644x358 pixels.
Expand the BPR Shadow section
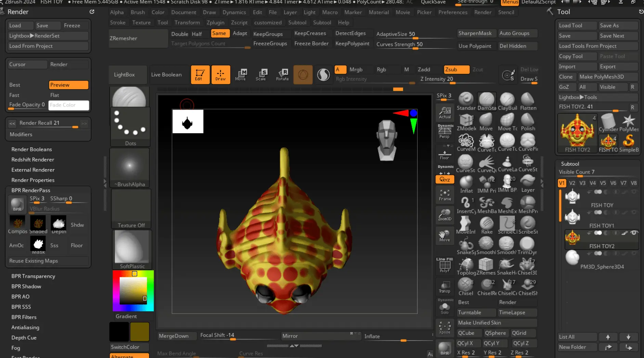coord(26,286)
